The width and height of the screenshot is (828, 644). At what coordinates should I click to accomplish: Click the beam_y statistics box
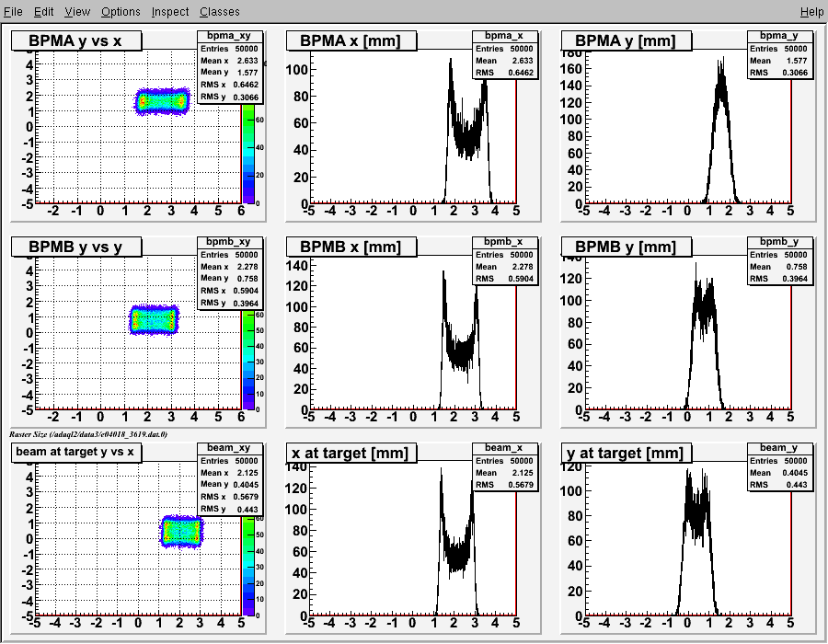tap(779, 466)
